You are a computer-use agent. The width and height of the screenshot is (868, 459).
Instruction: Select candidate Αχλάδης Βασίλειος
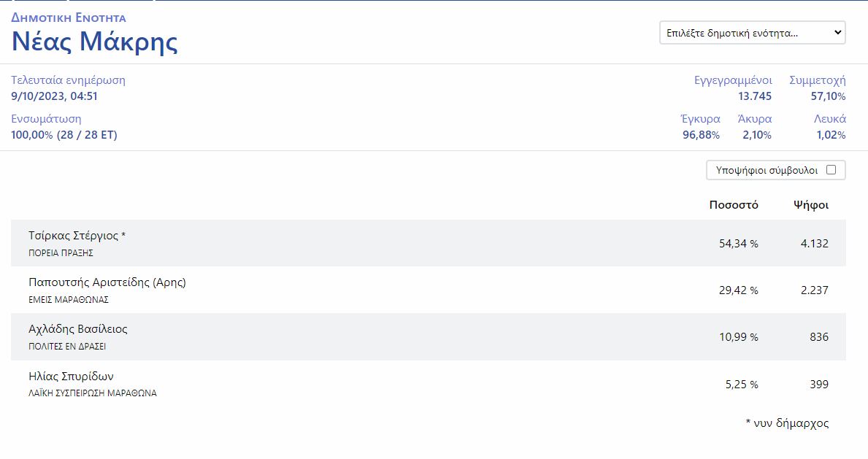click(x=78, y=329)
